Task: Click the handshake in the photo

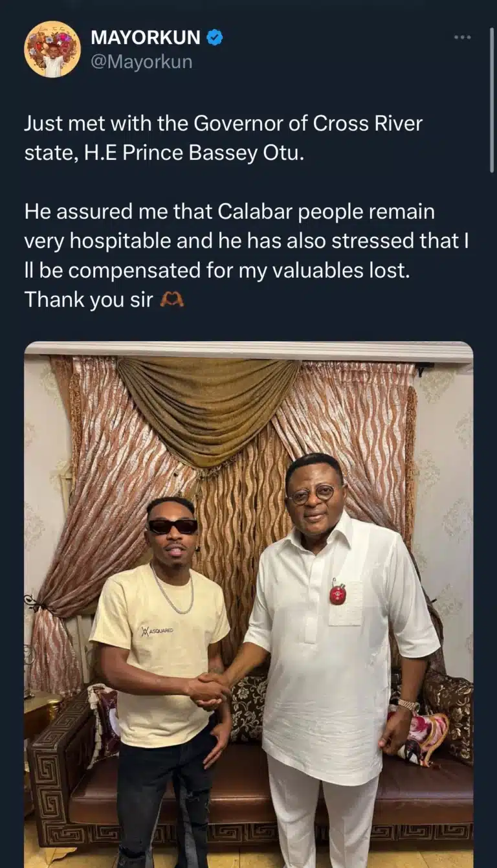Action: tap(208, 689)
